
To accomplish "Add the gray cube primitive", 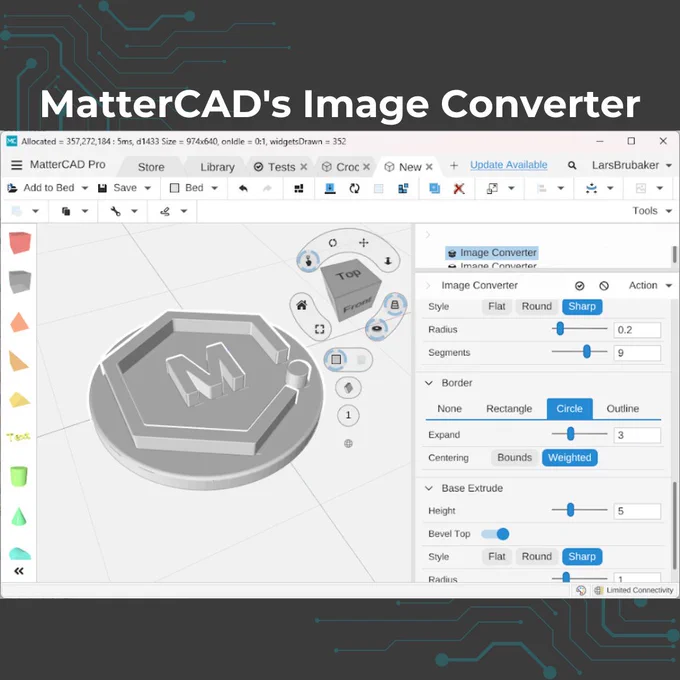I will tap(20, 282).
